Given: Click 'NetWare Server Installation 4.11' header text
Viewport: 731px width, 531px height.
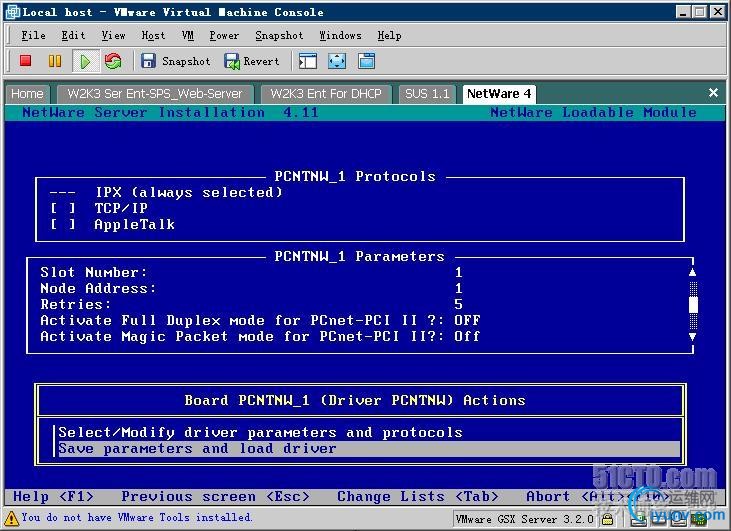Looking at the screenshot, I should [171, 112].
